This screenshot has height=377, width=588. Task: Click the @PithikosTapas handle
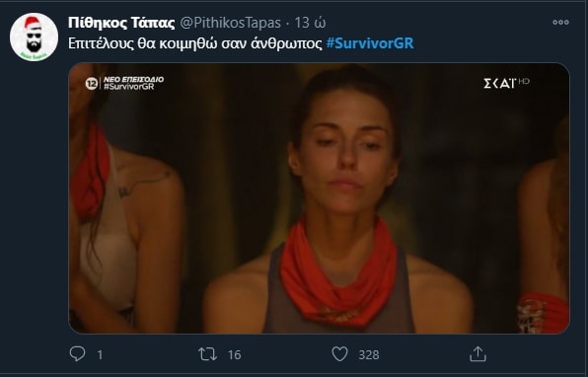point(230,23)
